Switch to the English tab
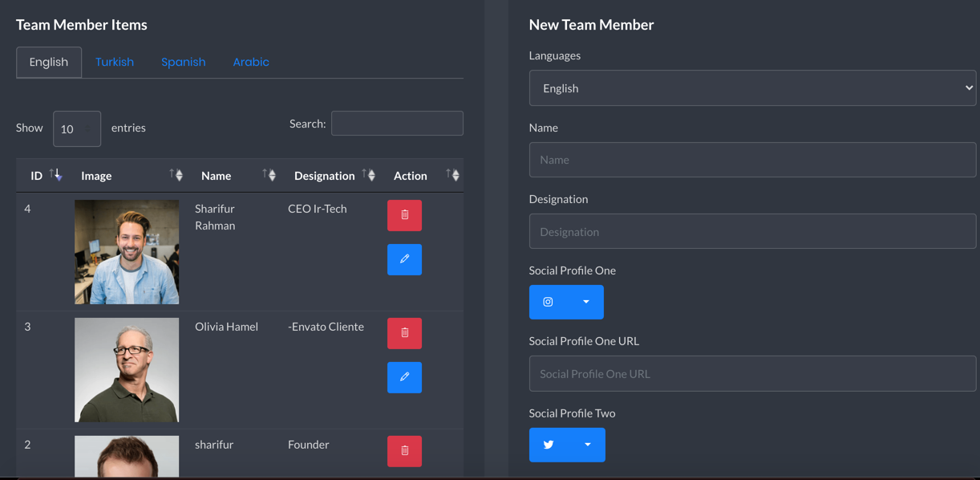This screenshot has width=980, height=480. click(x=49, y=62)
